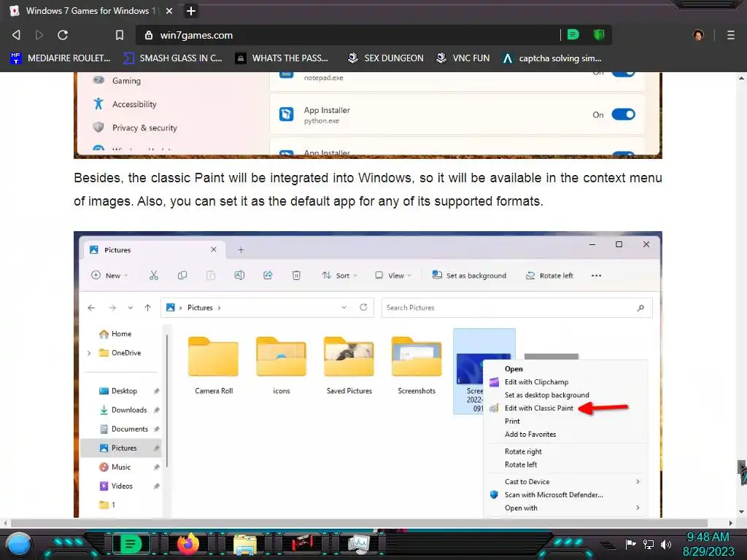Open the New dropdown in Pictures toolbar
Image resolution: width=747 pixels, height=560 pixels.
109,275
